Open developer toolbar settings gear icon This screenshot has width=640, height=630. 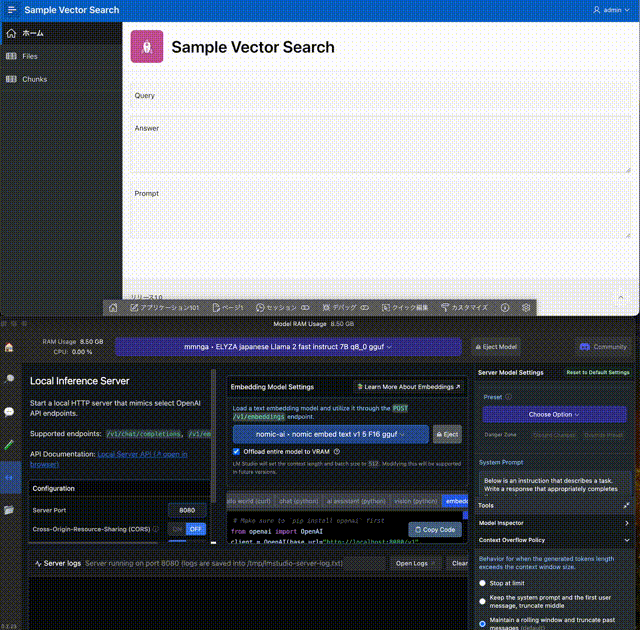tap(526, 308)
